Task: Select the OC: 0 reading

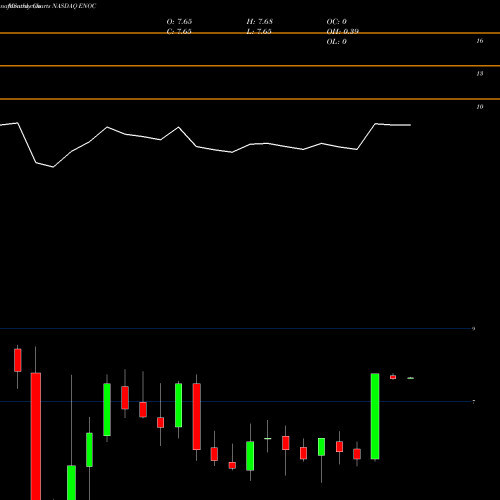Action: [337, 21]
